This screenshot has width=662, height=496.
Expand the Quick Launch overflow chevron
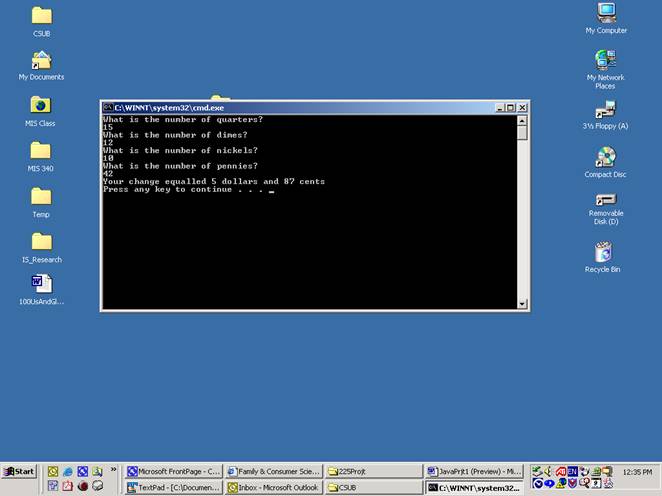tap(114, 469)
